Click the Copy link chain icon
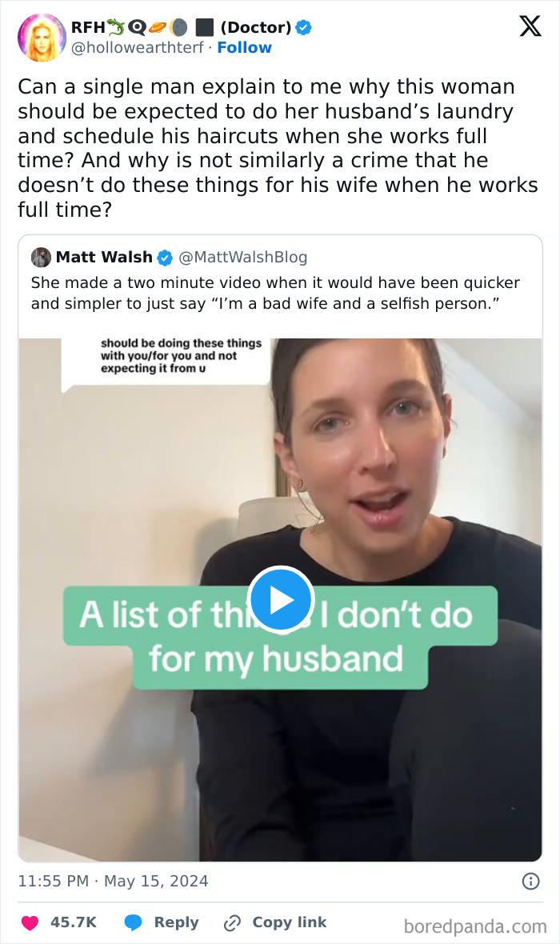This screenshot has height=944, width=560. (x=233, y=922)
